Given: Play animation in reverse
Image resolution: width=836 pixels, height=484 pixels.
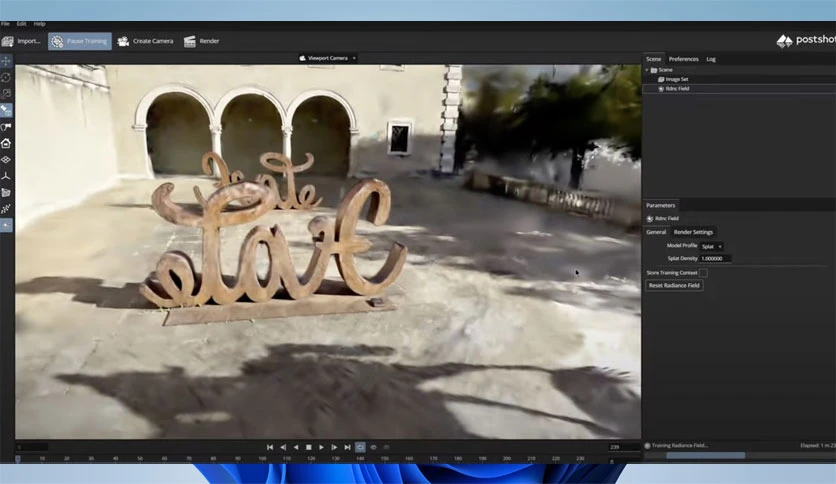Looking at the screenshot, I should coord(296,447).
